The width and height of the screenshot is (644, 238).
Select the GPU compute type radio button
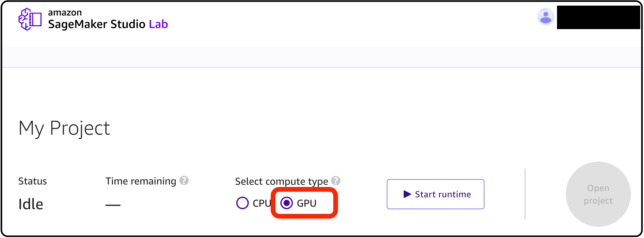pos(286,203)
